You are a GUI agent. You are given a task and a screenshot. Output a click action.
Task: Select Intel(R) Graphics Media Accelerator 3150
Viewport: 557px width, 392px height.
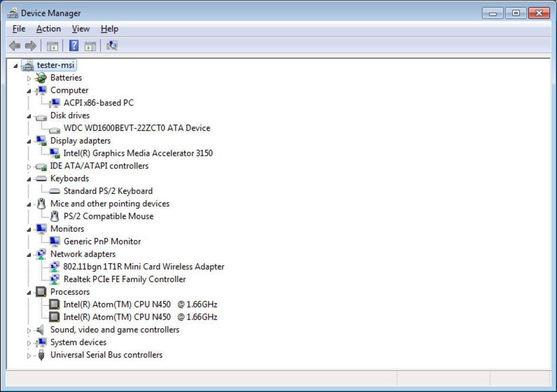138,153
